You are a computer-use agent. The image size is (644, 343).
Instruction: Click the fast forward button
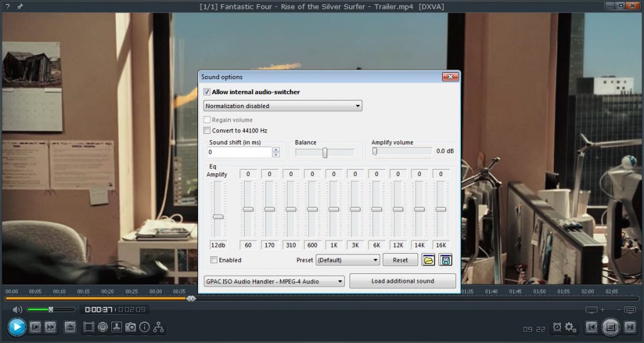50,327
